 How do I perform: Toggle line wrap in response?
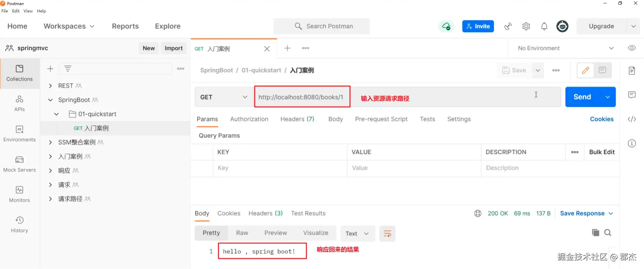387,234
